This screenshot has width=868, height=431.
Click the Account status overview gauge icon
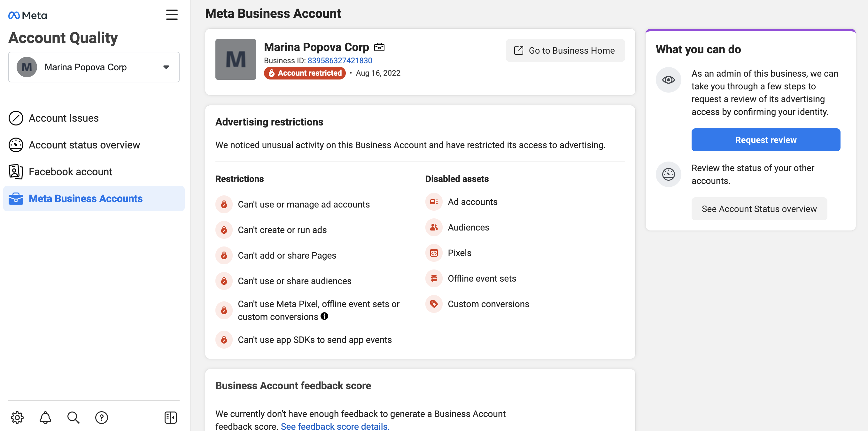click(x=16, y=145)
